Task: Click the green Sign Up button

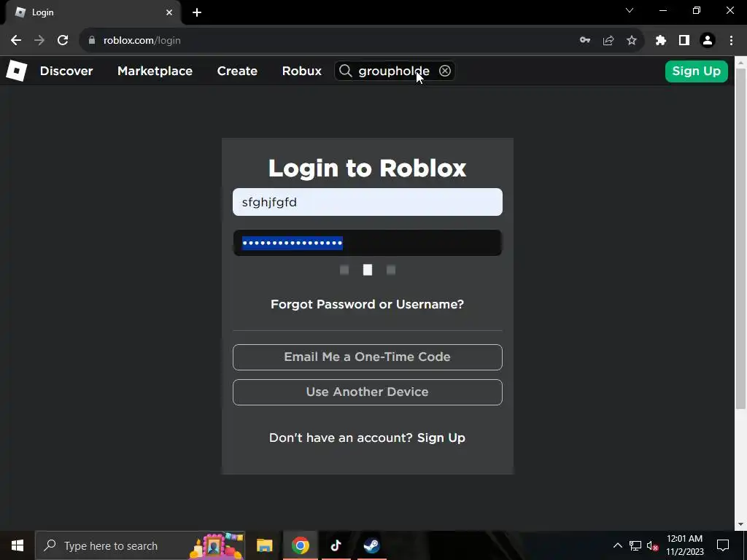Action: (696, 71)
